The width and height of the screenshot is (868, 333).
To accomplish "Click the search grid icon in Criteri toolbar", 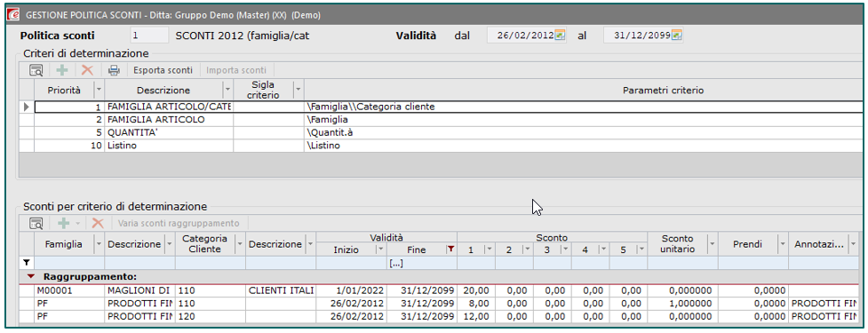I will point(36,70).
